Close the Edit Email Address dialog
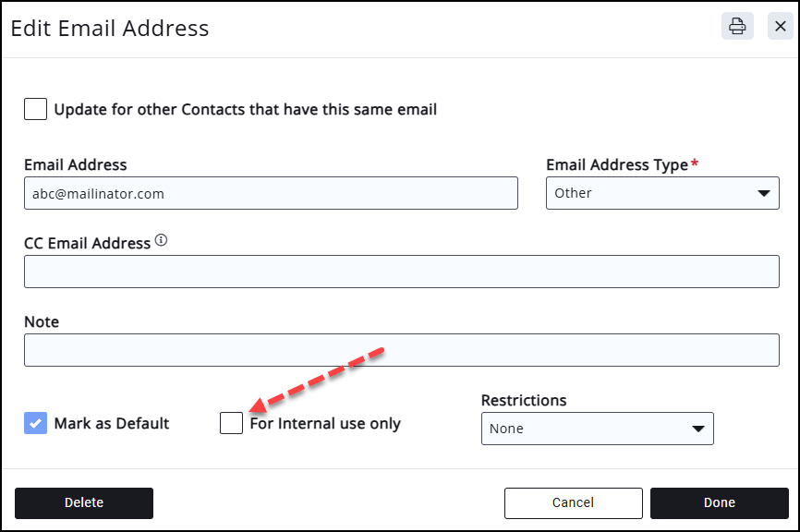The image size is (800, 532). (x=780, y=26)
